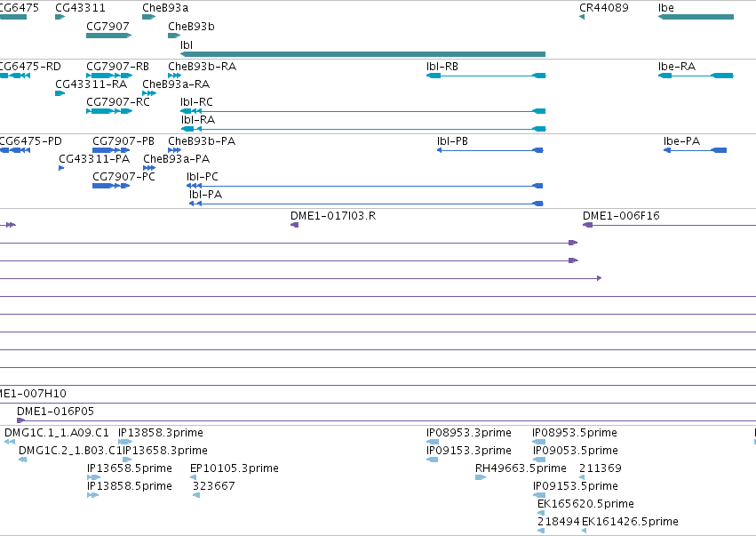
Task: Select the CheB93a gene label
Action: [x=165, y=8]
